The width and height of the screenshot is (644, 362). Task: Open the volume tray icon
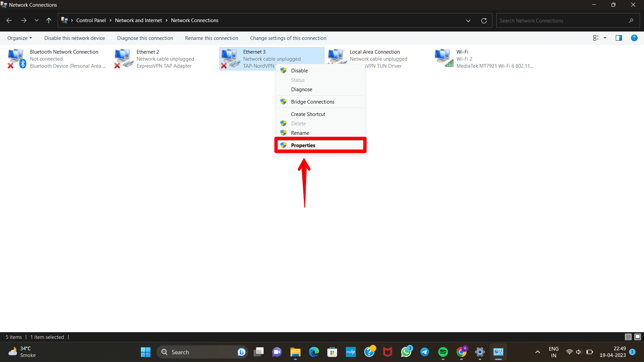tap(579, 352)
